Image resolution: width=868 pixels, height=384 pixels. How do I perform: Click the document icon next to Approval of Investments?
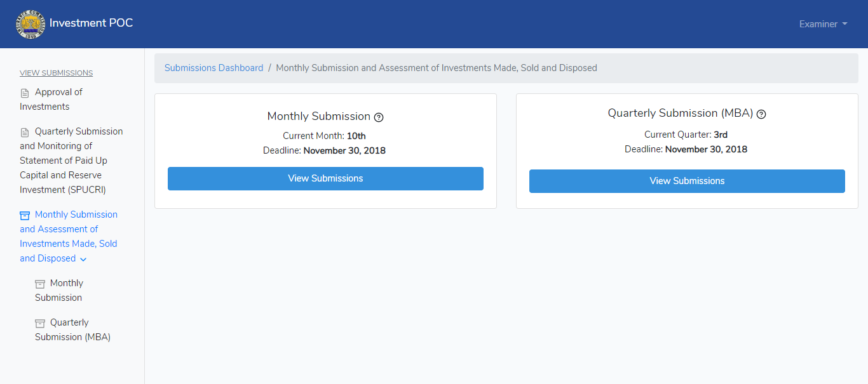point(25,93)
